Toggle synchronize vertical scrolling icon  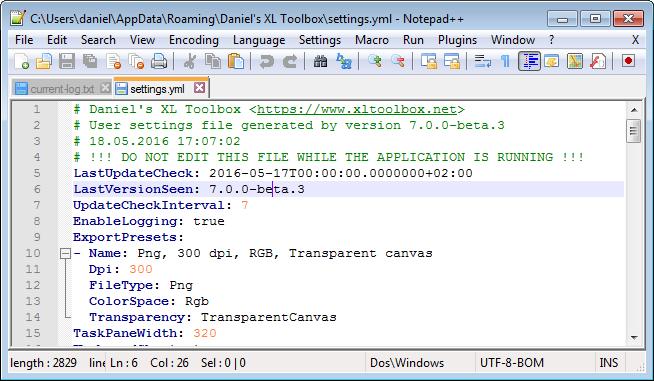[428, 62]
